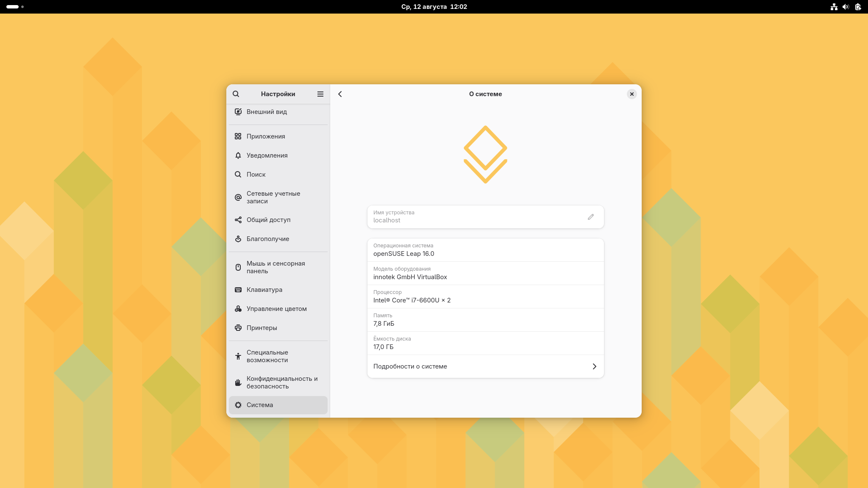Open the clock and calendar menu
Screen dimensions: 868x488
434,7
